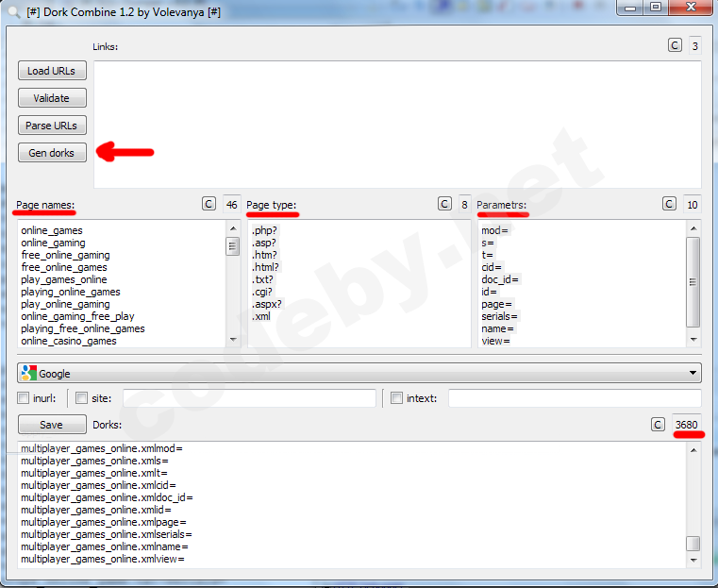Image resolution: width=718 pixels, height=588 pixels.
Task: Clear Page names using its C button
Action: 209,204
